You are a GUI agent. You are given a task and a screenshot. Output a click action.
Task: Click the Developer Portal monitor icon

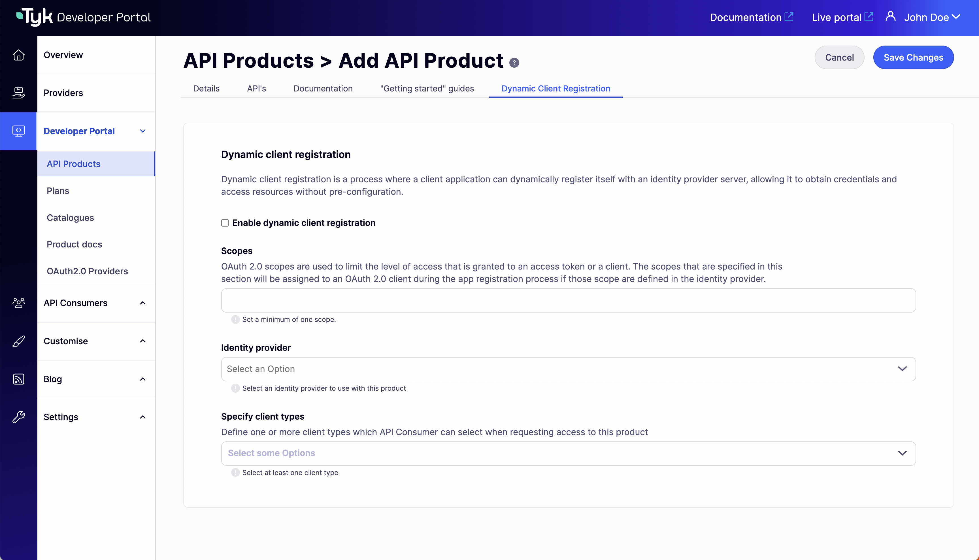18,131
